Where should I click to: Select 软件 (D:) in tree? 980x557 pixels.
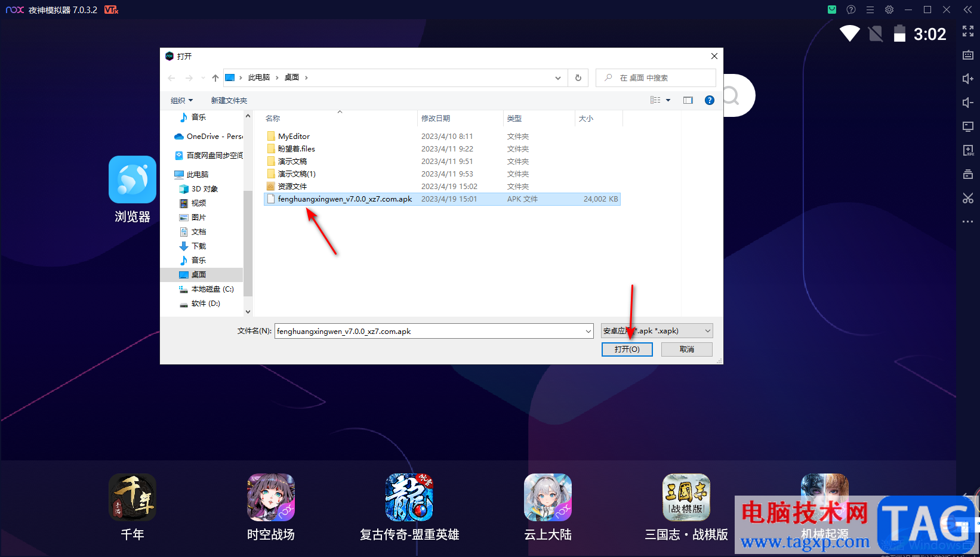click(x=200, y=304)
